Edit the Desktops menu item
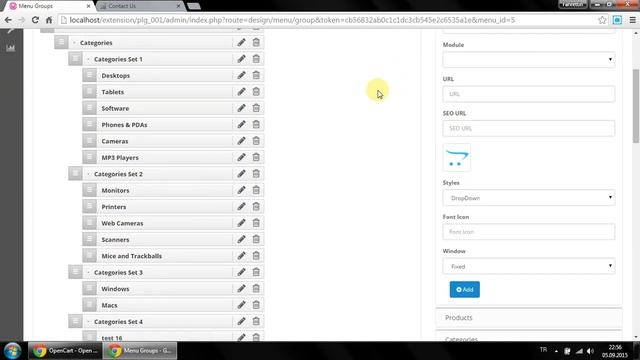Viewport: 640px width, 360px height. pos(241,76)
